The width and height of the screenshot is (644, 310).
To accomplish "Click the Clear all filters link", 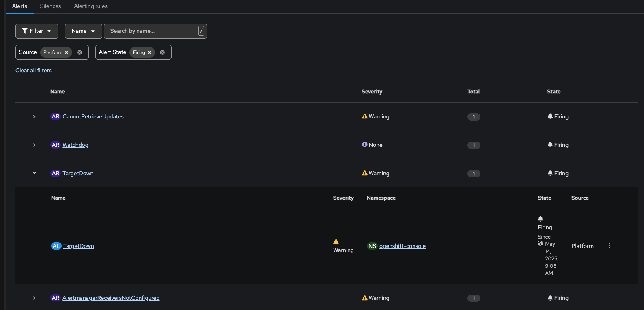I will 33,70.
